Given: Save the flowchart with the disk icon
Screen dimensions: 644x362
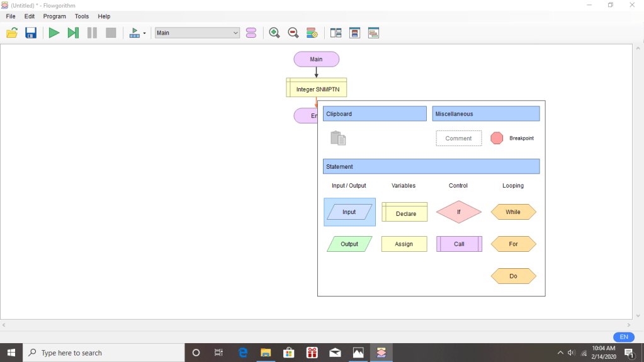Looking at the screenshot, I should click(31, 33).
